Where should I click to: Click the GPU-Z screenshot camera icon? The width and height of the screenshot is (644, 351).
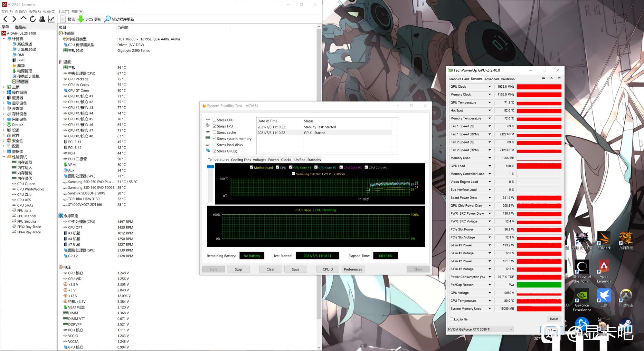544,78
